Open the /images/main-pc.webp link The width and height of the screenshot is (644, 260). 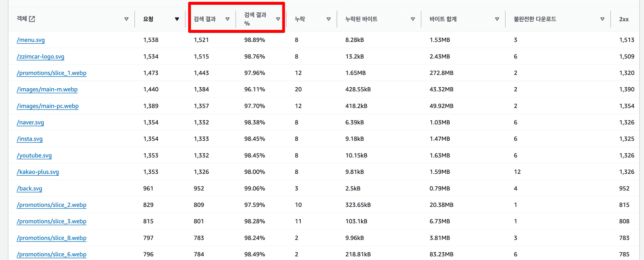[48, 106]
